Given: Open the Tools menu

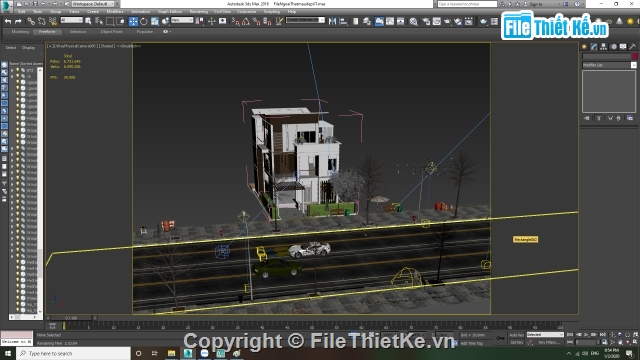Looking at the screenshot, I should [x=38, y=11].
